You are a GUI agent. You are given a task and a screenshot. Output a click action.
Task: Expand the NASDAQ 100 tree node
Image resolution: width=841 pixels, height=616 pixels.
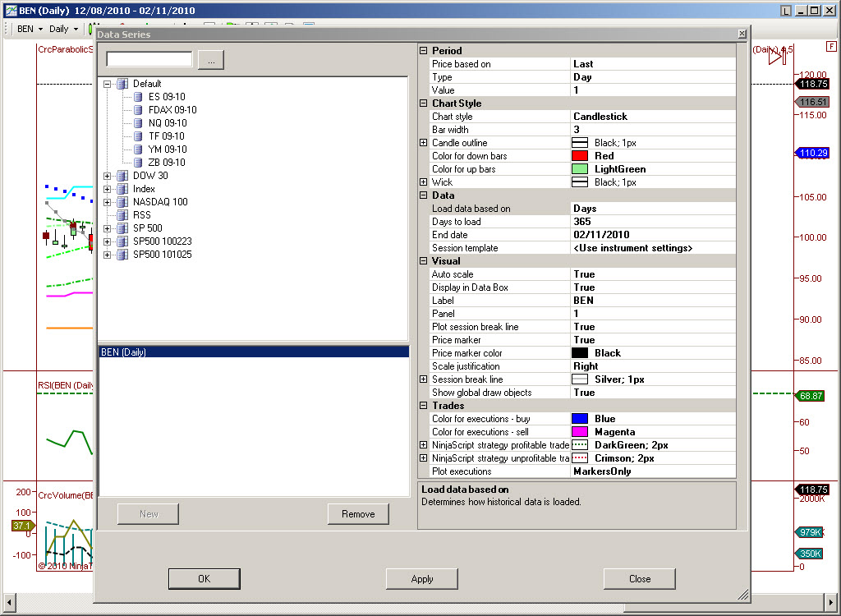pos(108,202)
